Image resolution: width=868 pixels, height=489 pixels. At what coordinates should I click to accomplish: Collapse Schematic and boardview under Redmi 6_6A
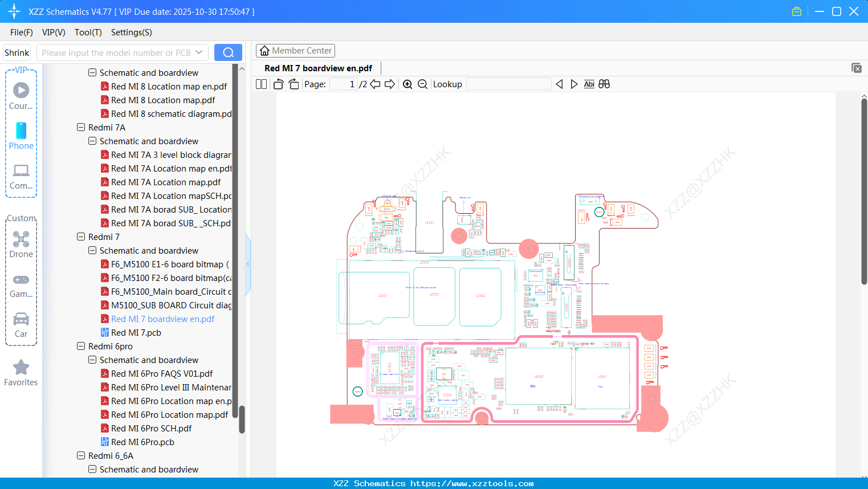click(x=92, y=470)
